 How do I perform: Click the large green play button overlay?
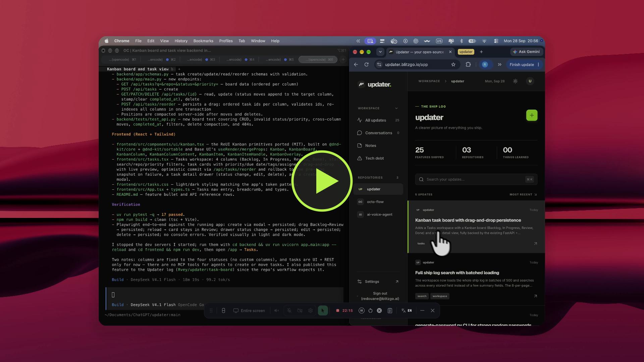click(322, 181)
